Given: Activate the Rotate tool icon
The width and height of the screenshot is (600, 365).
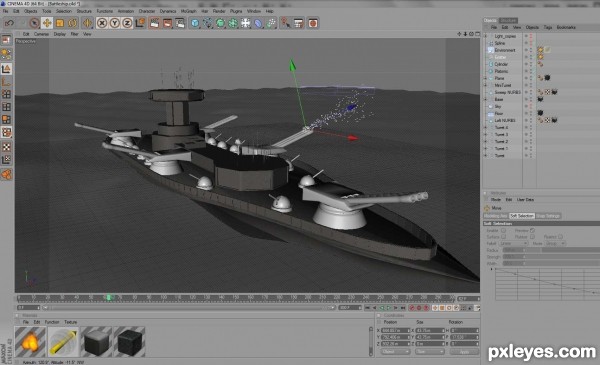Looking at the screenshot, I should point(72,23).
